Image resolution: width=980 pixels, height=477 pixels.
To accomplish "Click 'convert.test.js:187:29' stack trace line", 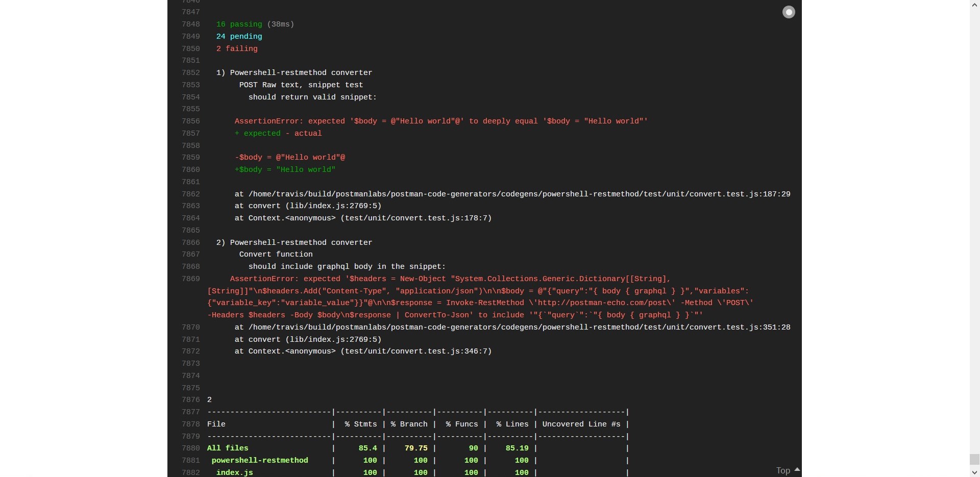I will pos(512,194).
